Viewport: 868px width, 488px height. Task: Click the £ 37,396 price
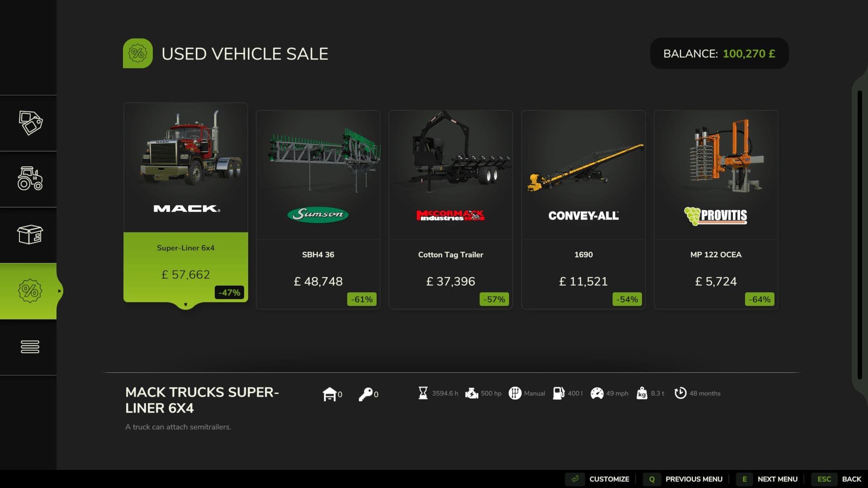pos(451,282)
